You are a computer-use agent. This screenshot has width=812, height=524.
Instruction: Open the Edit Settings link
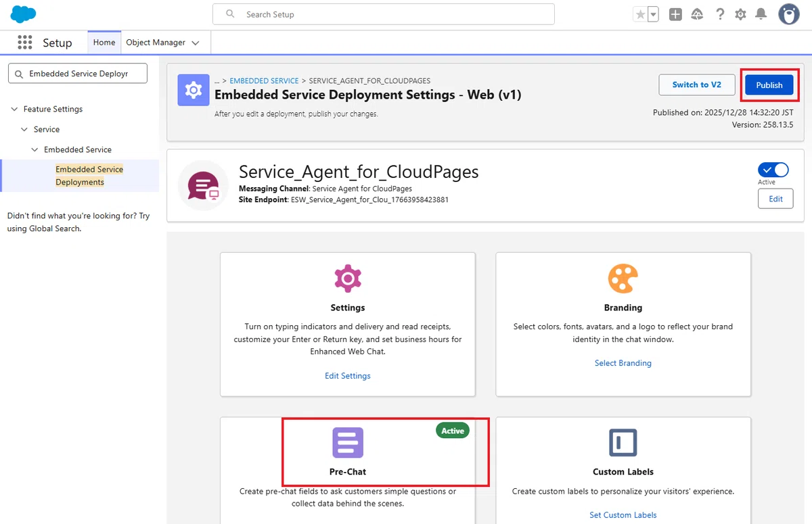(x=348, y=375)
